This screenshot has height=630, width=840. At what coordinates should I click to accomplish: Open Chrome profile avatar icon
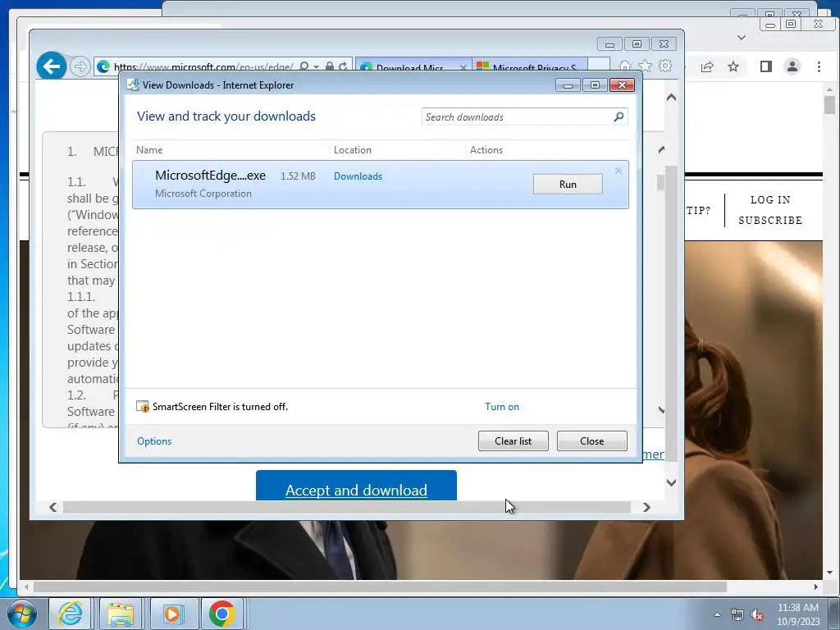(792, 66)
